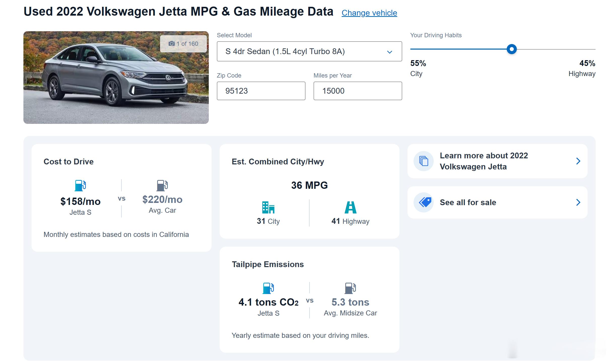Image resolution: width=611 pixels, height=364 pixels.
Task: Click the pages icon beside Learn more
Action: coord(424,161)
